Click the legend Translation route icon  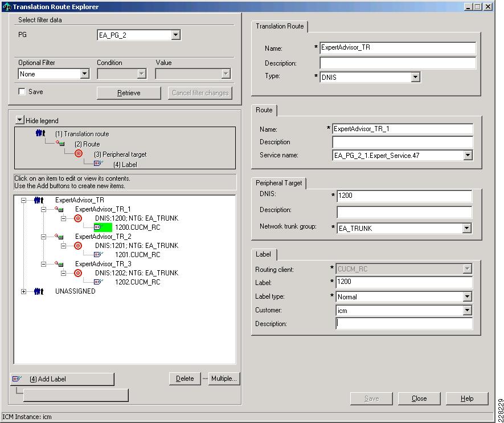[40, 133]
